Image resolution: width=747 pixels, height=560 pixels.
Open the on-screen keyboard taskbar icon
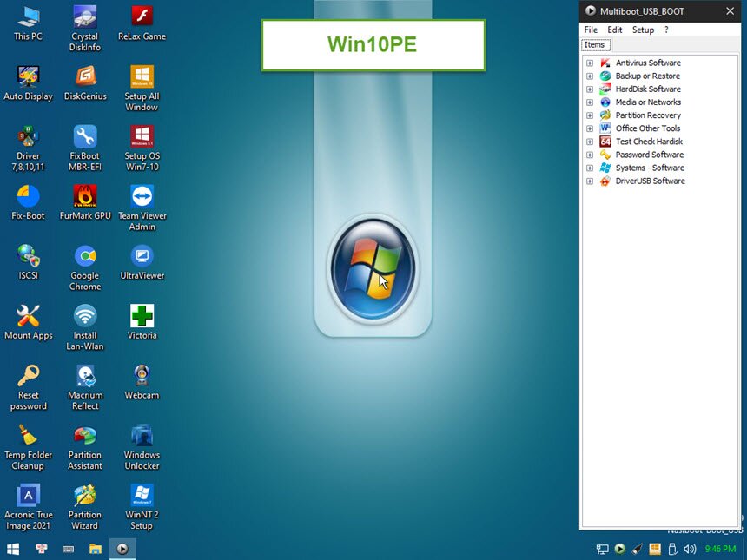pyautogui.click(x=68, y=549)
